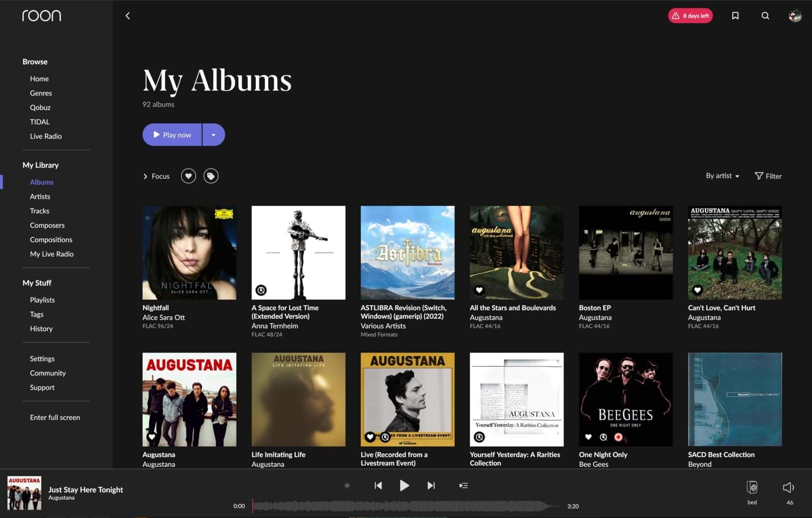Go back using the left chevron arrow
Image resolution: width=812 pixels, height=518 pixels.
tap(127, 16)
